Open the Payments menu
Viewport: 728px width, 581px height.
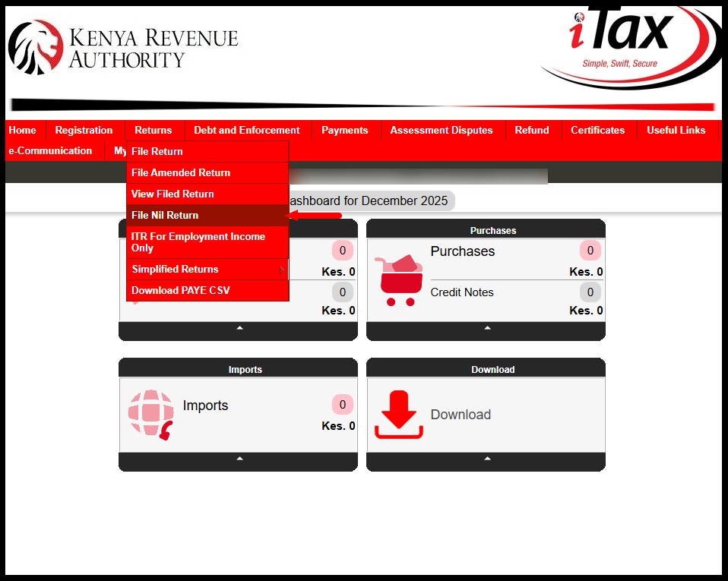coord(345,130)
